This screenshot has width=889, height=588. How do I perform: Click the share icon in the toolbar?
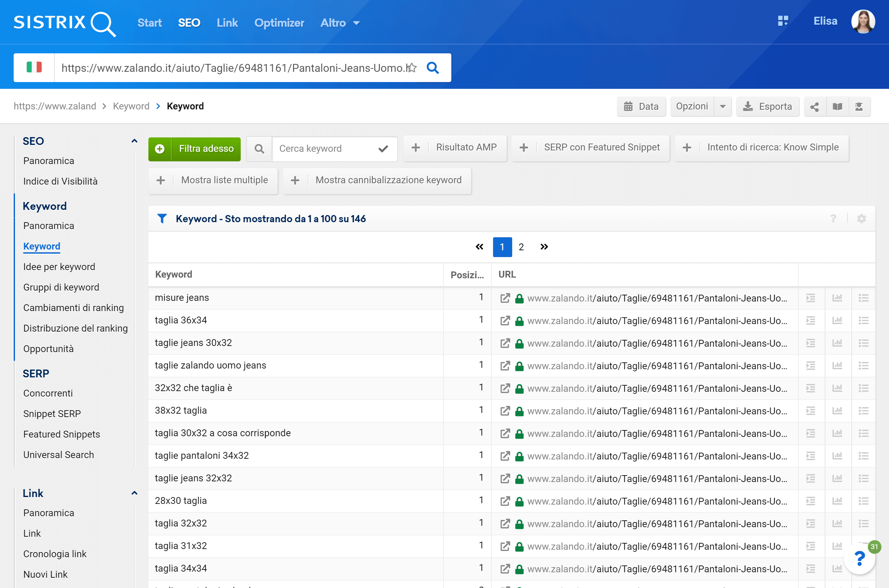tap(814, 107)
